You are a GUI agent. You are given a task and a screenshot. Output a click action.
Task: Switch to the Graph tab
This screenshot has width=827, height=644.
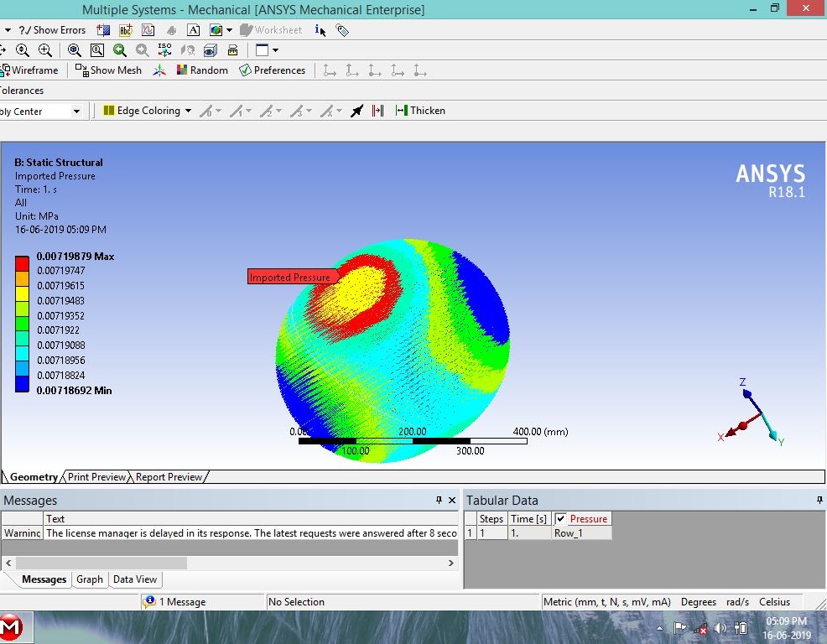click(90, 579)
